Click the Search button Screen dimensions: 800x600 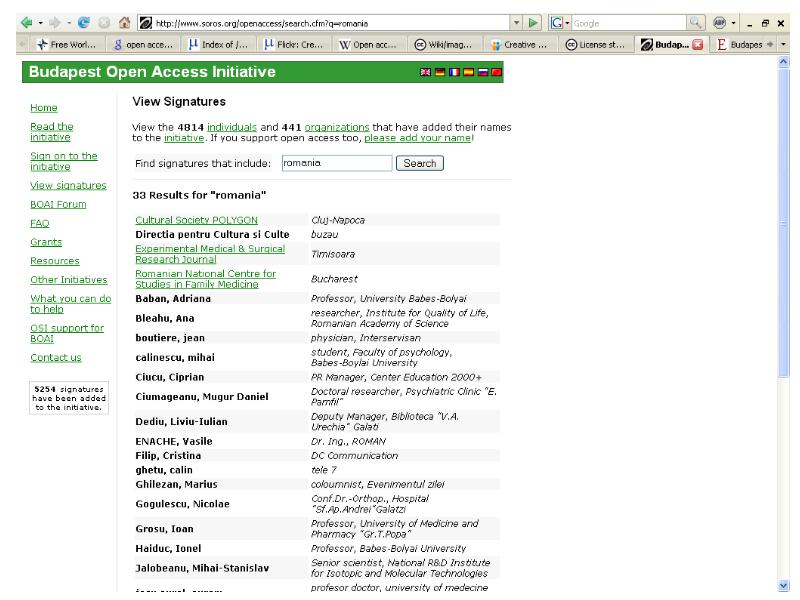click(420, 163)
